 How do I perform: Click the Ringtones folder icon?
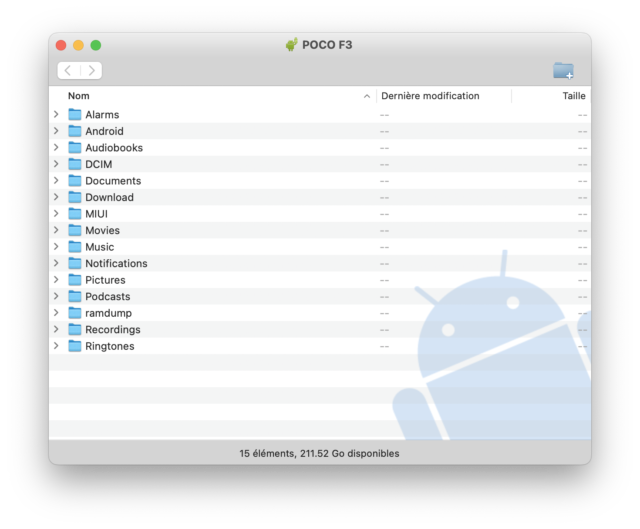[75, 346]
